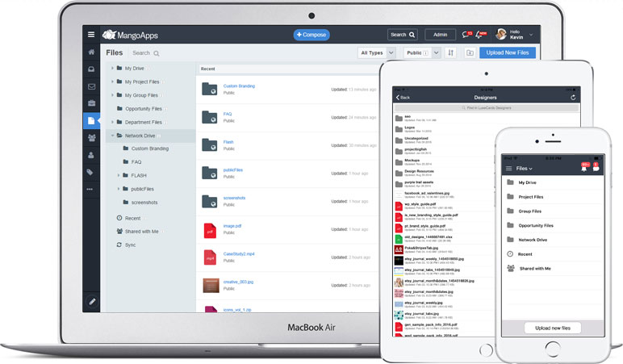Open the Files dropdown on phone header
Viewport: 623px width, 364px height.
coord(524,169)
